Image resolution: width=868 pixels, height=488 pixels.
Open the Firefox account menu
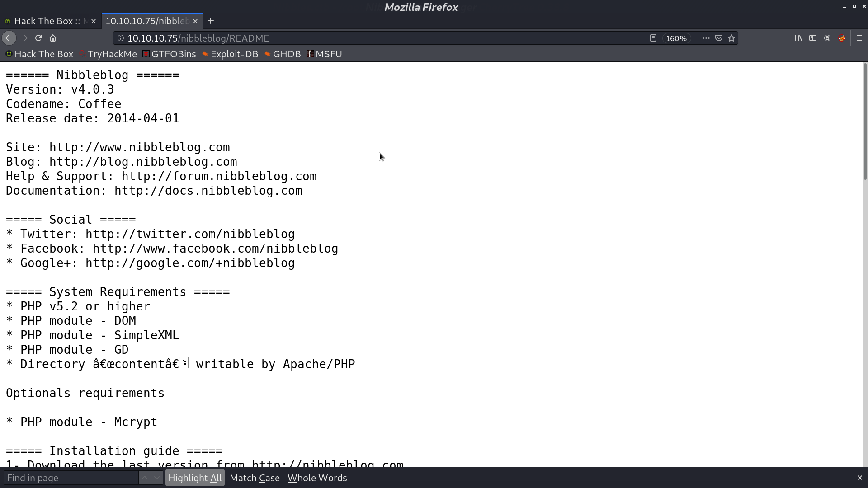click(x=827, y=38)
